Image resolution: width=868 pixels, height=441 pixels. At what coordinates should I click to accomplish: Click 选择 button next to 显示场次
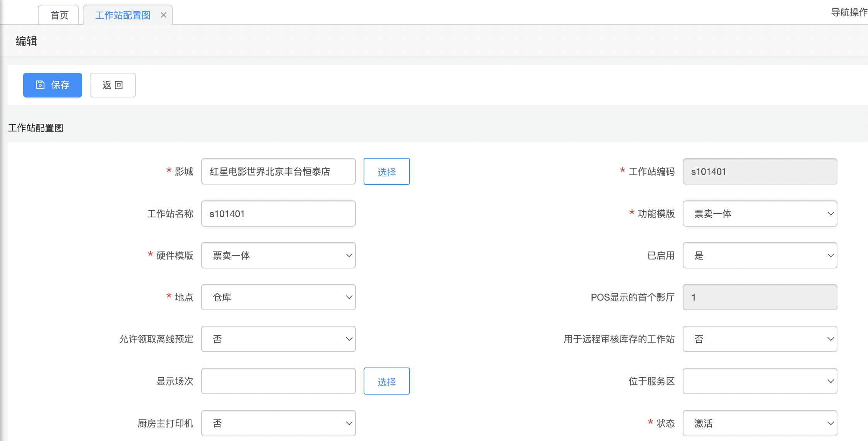point(387,381)
